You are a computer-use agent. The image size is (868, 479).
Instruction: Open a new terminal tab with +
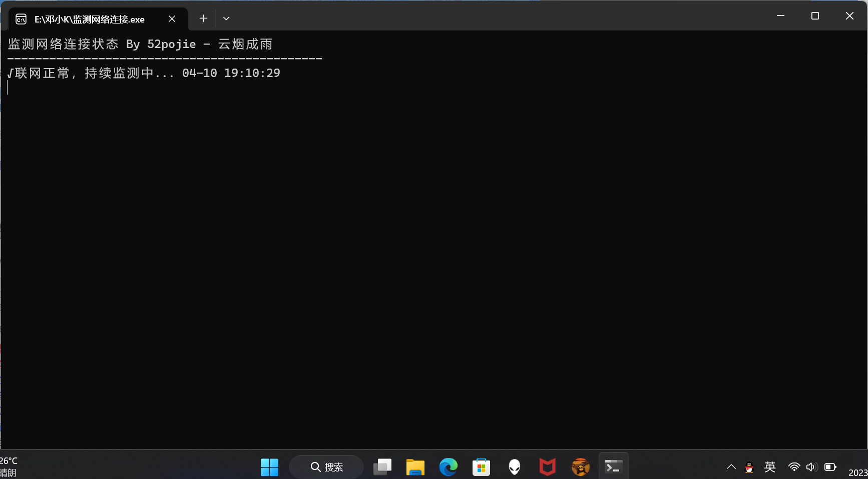203,18
